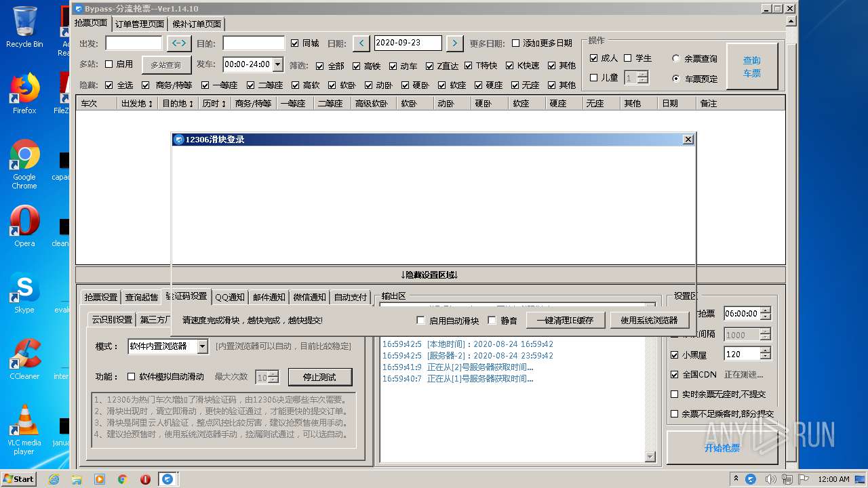The width and height of the screenshot is (868, 488).
Task: Open the 微信通知 tab
Action: 309,297
